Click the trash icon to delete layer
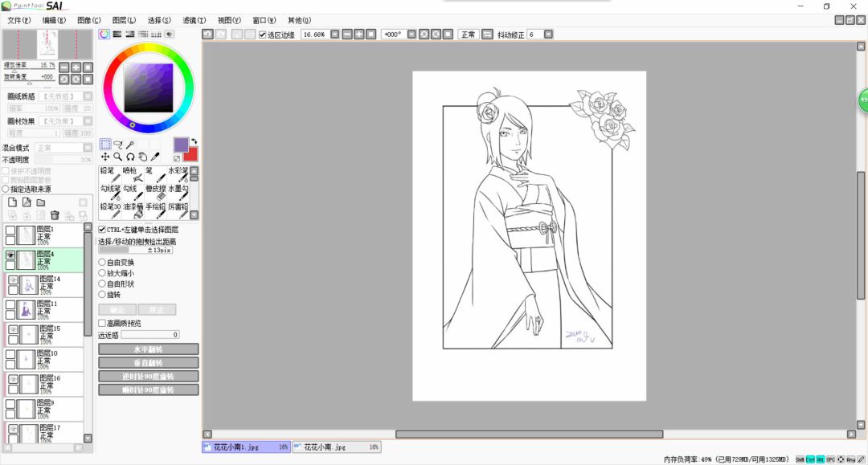Viewport: 868px width, 465px height. point(55,215)
